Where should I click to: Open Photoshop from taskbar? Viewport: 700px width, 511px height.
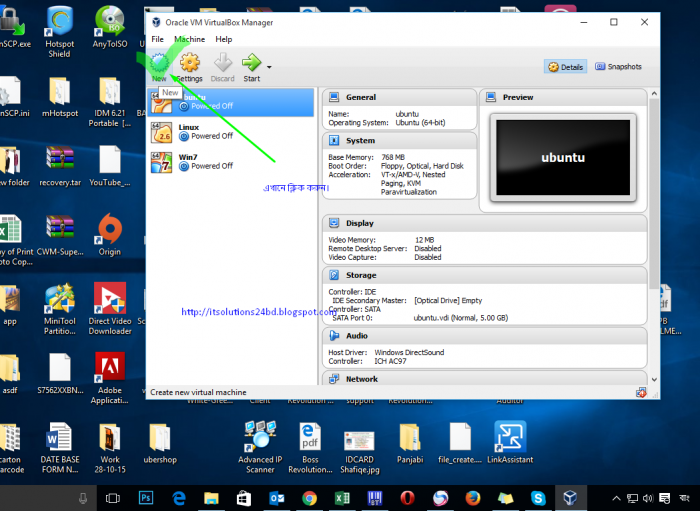(x=146, y=498)
